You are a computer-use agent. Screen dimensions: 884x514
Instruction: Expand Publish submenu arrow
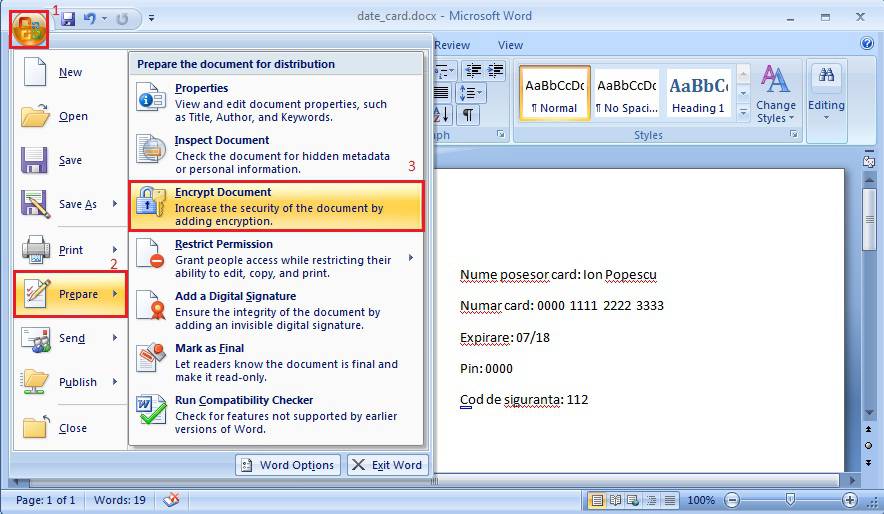[x=115, y=382]
